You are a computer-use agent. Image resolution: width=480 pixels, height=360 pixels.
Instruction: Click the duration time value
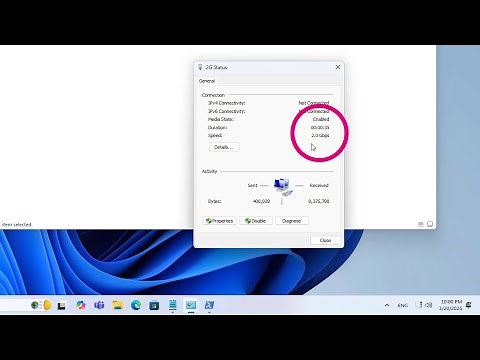click(320, 127)
